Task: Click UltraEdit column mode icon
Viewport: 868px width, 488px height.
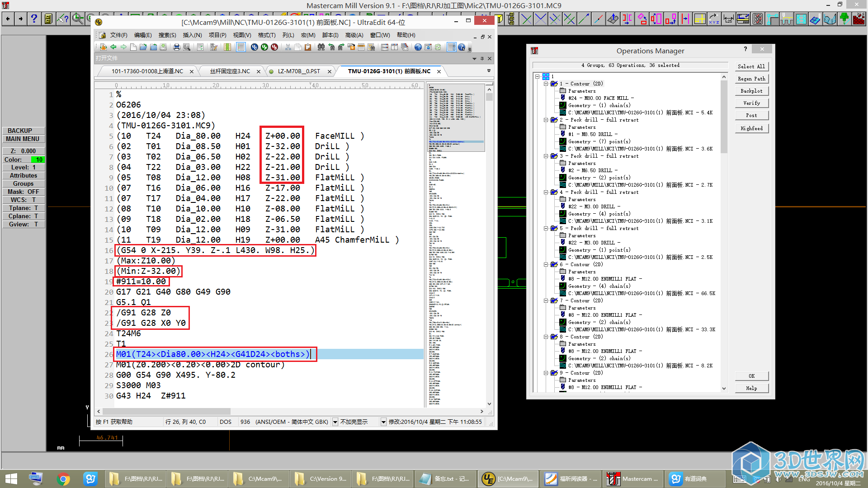Action: click(227, 47)
